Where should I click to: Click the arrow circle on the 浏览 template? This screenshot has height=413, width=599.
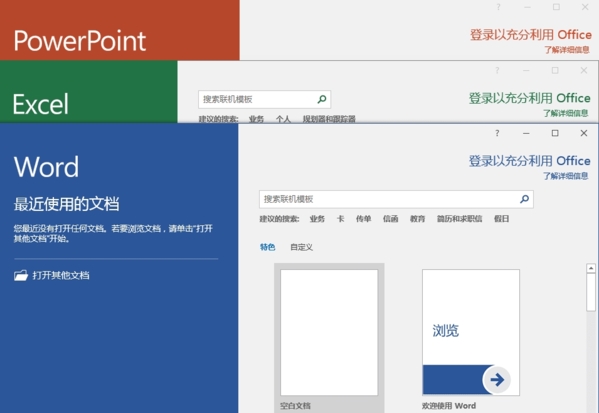(x=497, y=379)
